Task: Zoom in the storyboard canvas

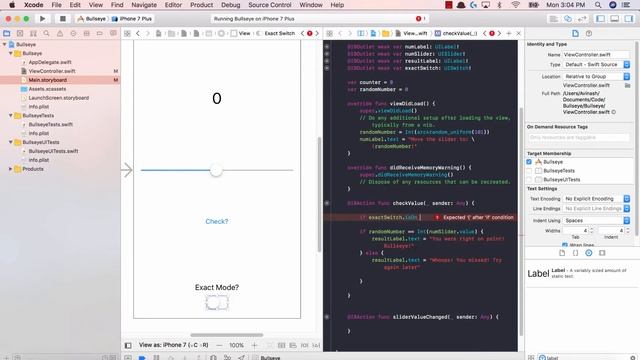Action: coord(254,345)
